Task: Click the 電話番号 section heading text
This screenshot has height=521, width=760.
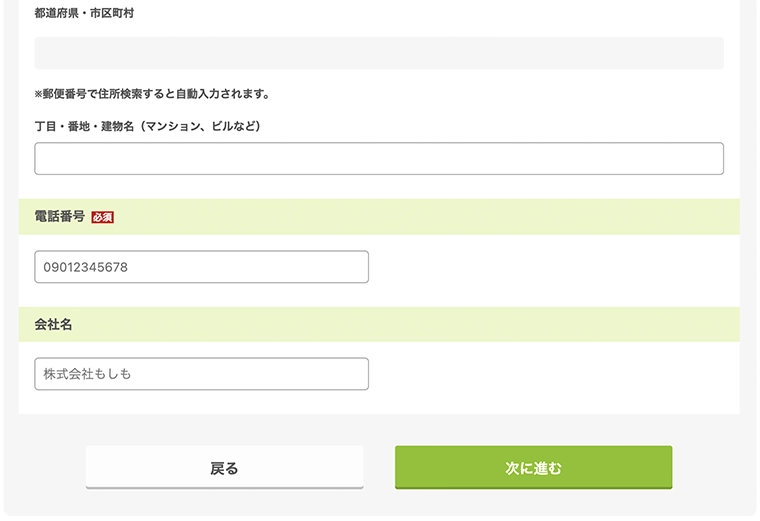Action: tap(60, 216)
